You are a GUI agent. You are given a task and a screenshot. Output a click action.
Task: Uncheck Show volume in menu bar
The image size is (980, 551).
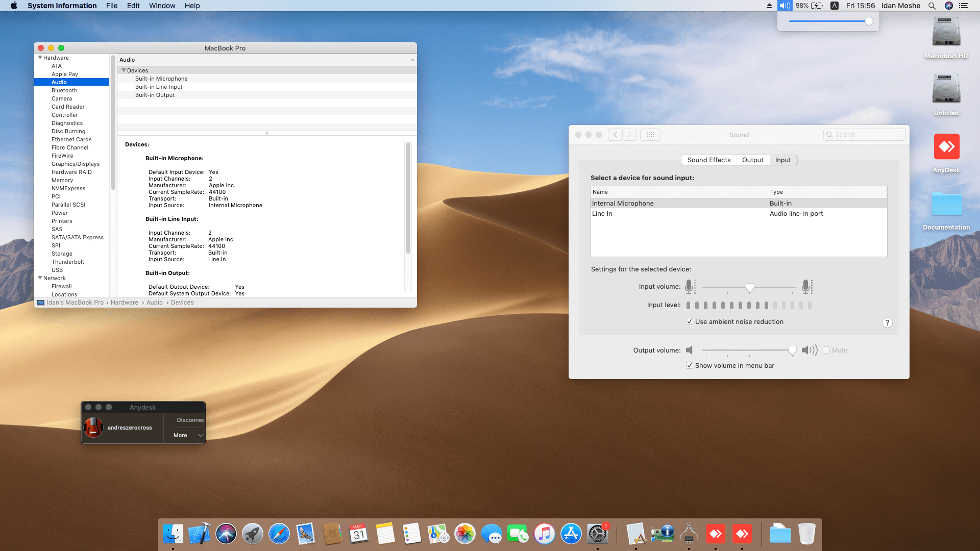point(690,365)
